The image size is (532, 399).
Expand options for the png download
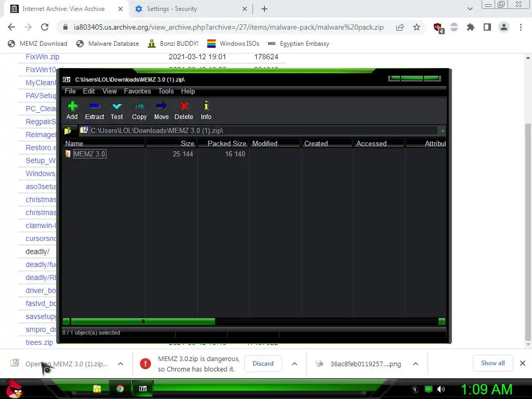416,364
